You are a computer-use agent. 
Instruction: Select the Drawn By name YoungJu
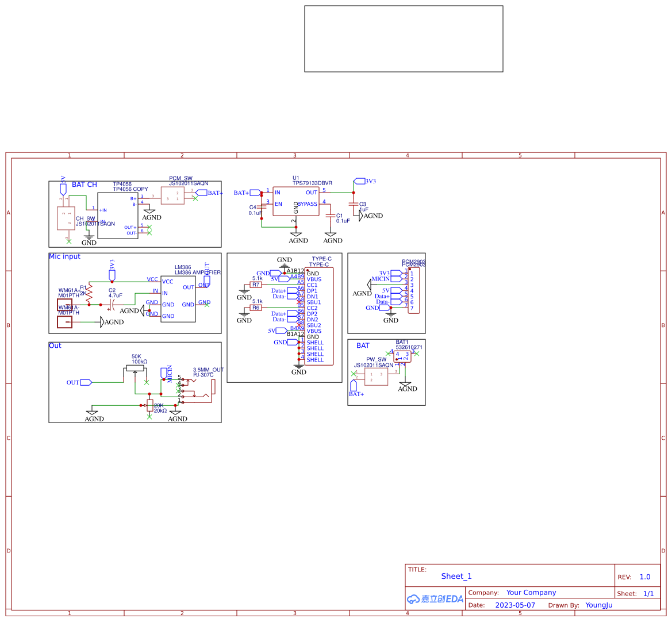pyautogui.click(x=598, y=605)
